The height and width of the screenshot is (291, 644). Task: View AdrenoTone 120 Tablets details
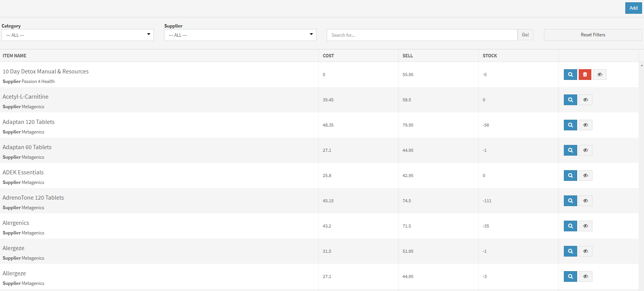pyautogui.click(x=570, y=201)
